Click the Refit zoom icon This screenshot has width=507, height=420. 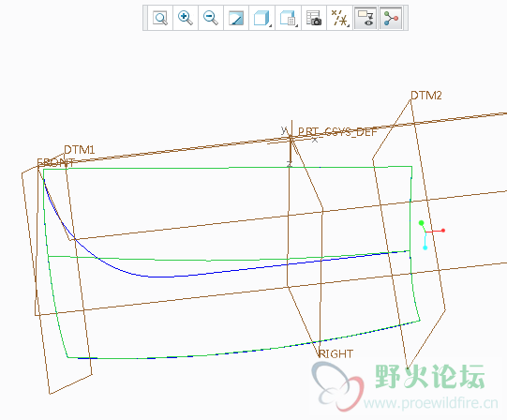[160, 18]
